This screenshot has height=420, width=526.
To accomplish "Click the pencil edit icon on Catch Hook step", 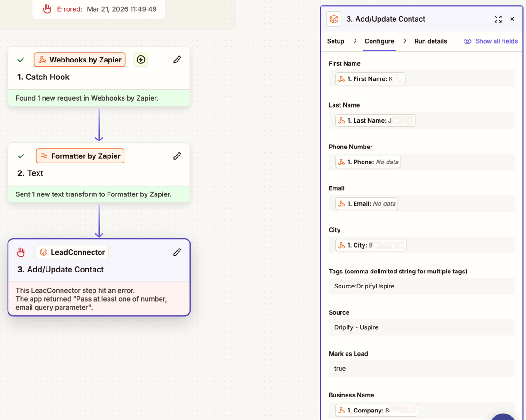I will pos(177,60).
